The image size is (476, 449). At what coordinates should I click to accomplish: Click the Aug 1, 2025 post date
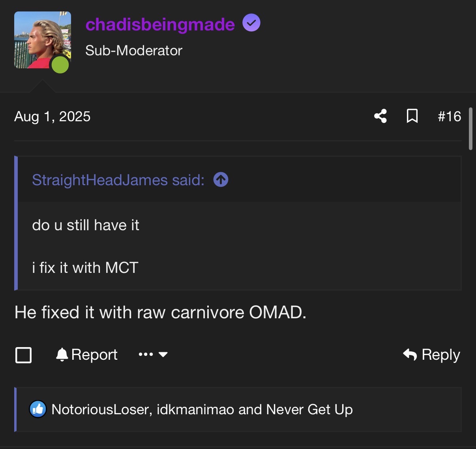point(52,116)
